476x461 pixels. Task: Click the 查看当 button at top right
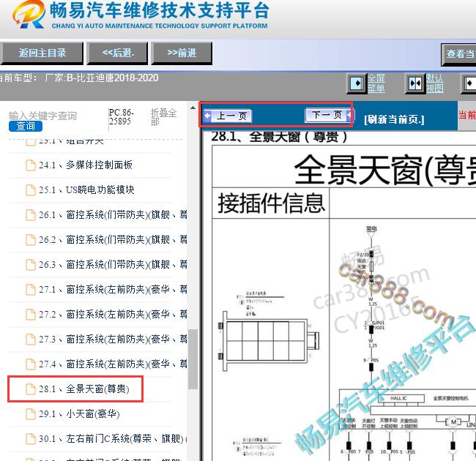coord(458,55)
